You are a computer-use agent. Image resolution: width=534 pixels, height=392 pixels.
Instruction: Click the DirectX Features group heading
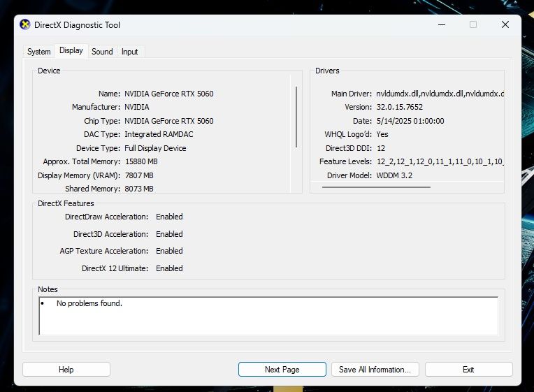click(66, 203)
